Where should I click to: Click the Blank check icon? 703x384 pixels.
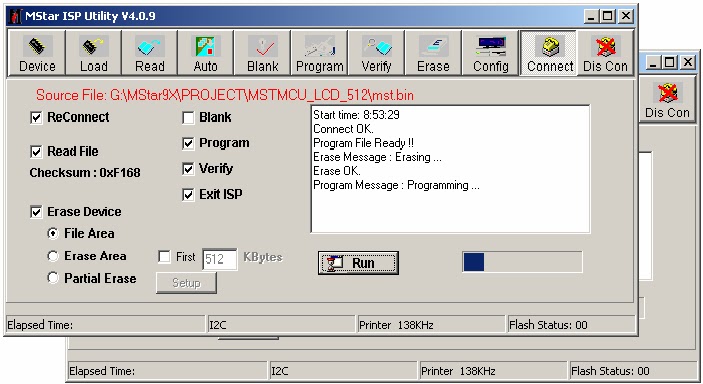point(262,53)
